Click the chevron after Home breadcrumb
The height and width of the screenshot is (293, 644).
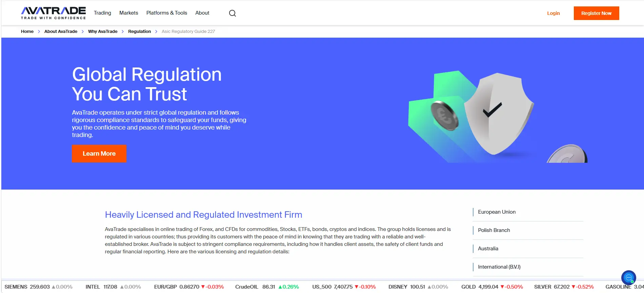(x=39, y=32)
